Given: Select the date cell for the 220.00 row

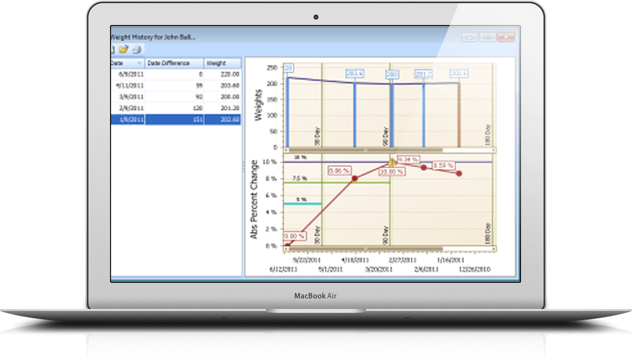Looking at the screenshot, I should point(128,74).
